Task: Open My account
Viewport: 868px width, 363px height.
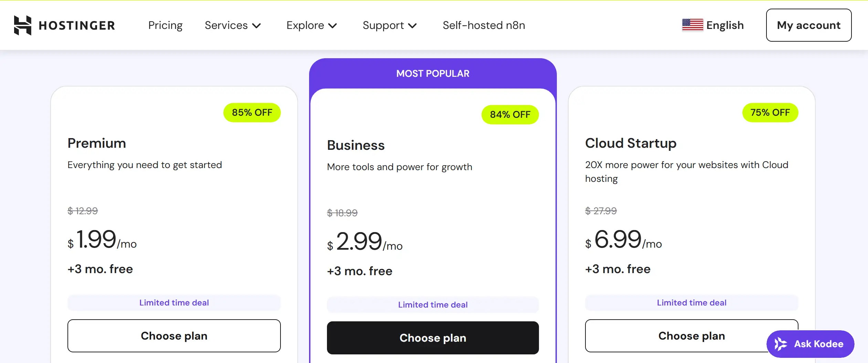Action: pos(808,25)
